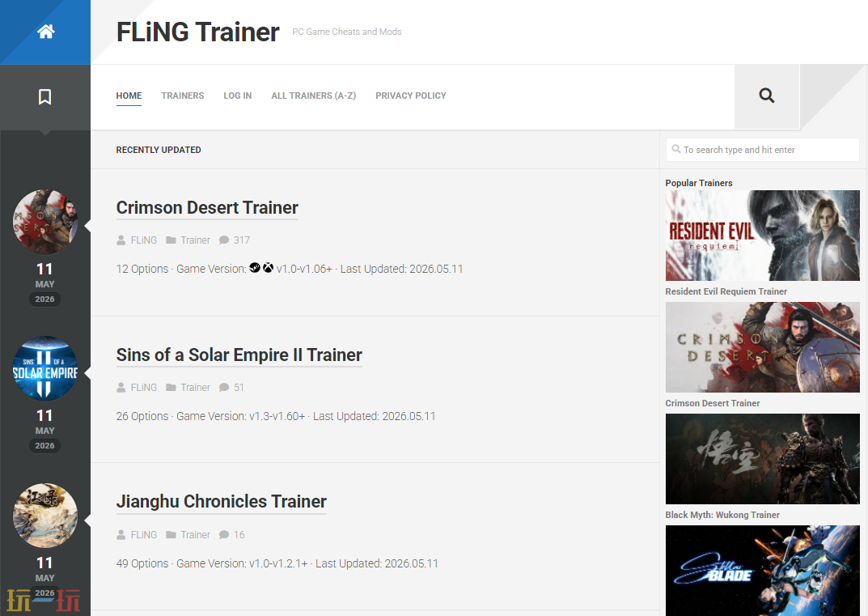
Task: Click the folder icon under Crimson Desert Trainer
Action: (x=171, y=240)
